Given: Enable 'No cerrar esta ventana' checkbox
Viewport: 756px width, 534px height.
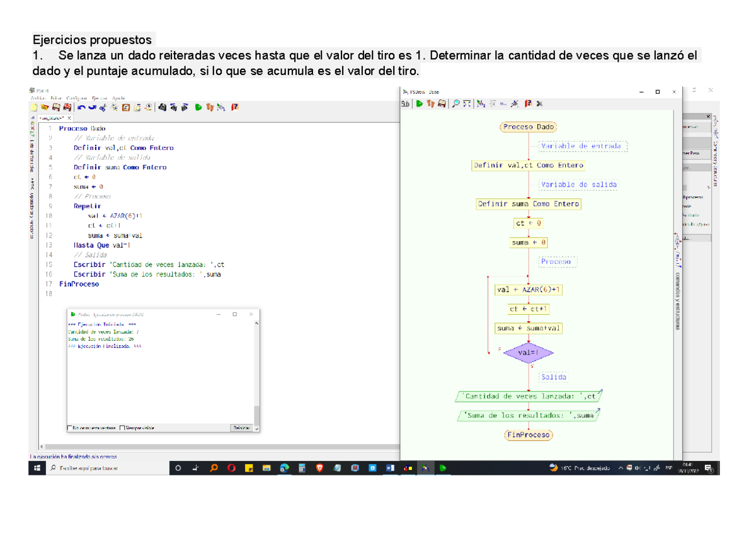Looking at the screenshot, I should (70, 428).
